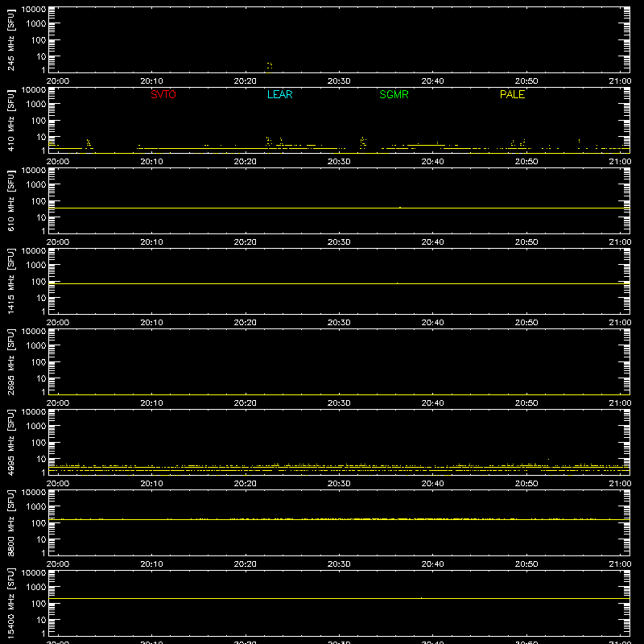Click 20:50 time label under 1415 MHz panel

(x=526, y=323)
